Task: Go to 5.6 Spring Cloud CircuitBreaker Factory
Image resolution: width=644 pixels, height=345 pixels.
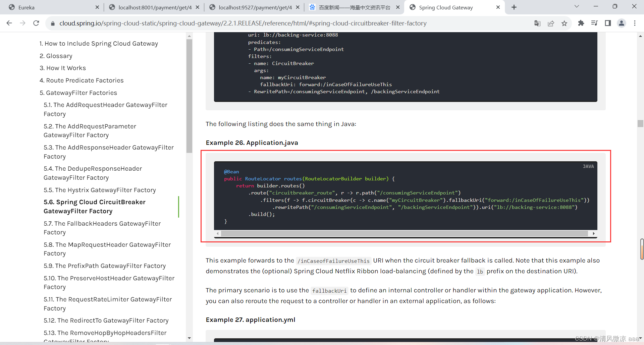Action: [x=95, y=207]
